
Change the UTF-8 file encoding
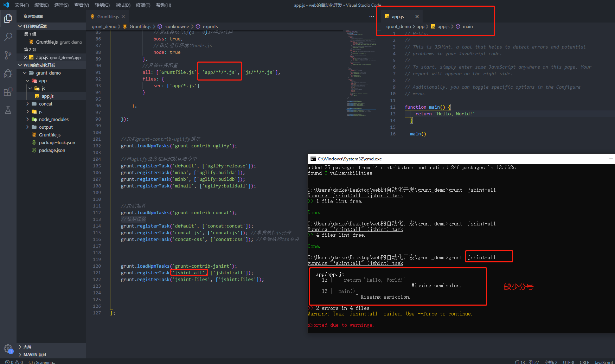tap(569, 362)
